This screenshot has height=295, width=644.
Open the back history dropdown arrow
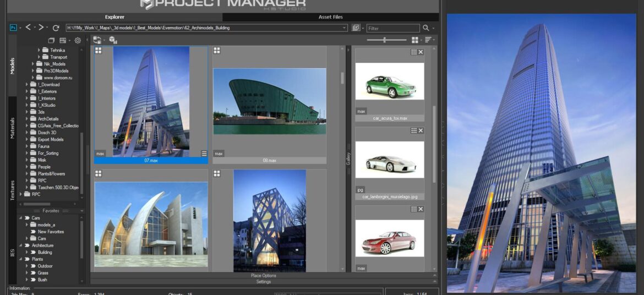(x=34, y=28)
